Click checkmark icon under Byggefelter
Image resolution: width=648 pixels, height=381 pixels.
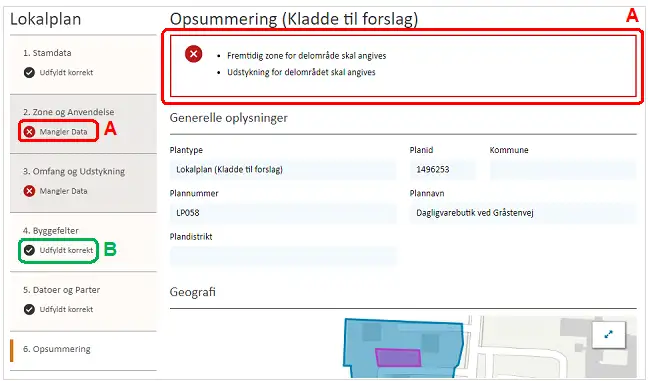tap(29, 250)
